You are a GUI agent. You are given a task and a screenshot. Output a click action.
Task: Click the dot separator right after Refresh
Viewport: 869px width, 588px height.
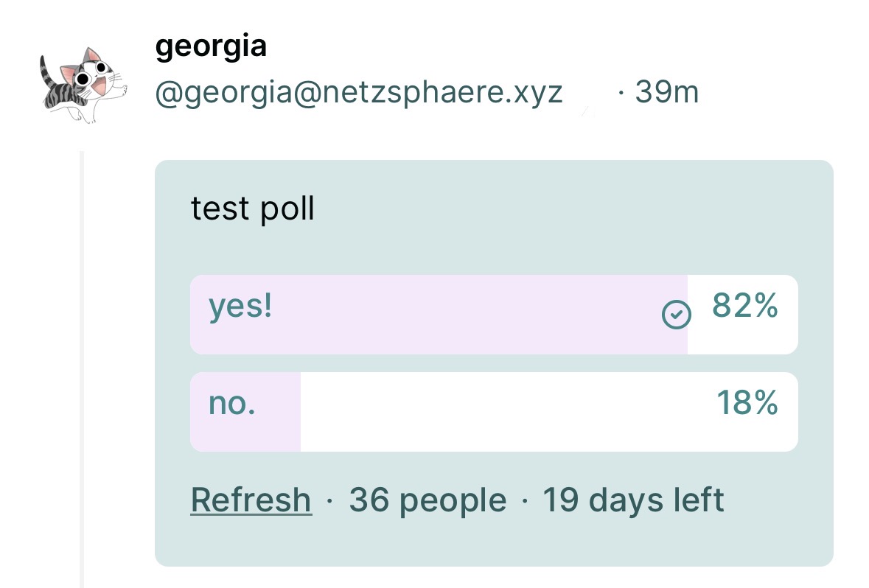(329, 501)
